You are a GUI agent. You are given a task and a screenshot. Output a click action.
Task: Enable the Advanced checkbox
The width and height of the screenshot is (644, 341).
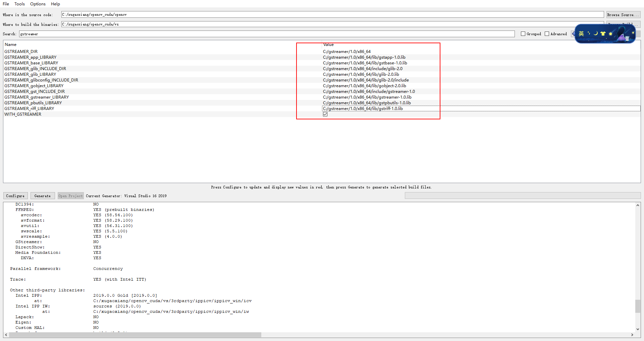(x=547, y=34)
